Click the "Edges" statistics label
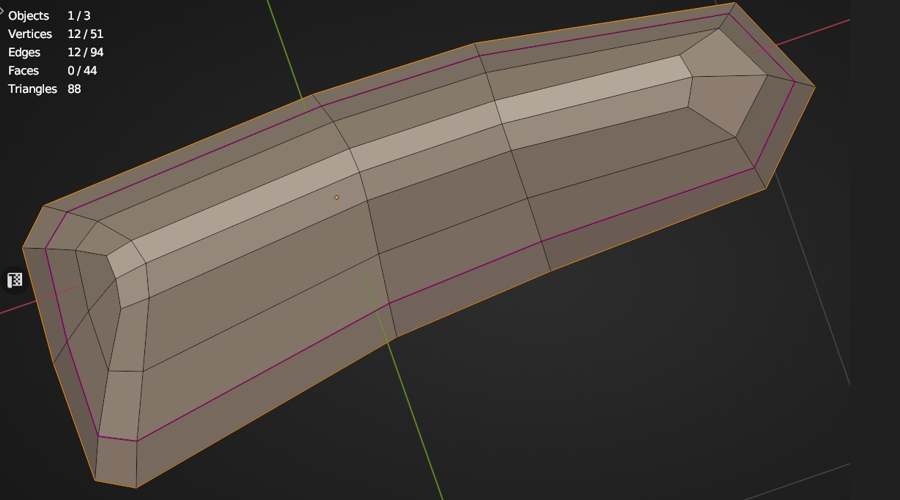 [24, 52]
